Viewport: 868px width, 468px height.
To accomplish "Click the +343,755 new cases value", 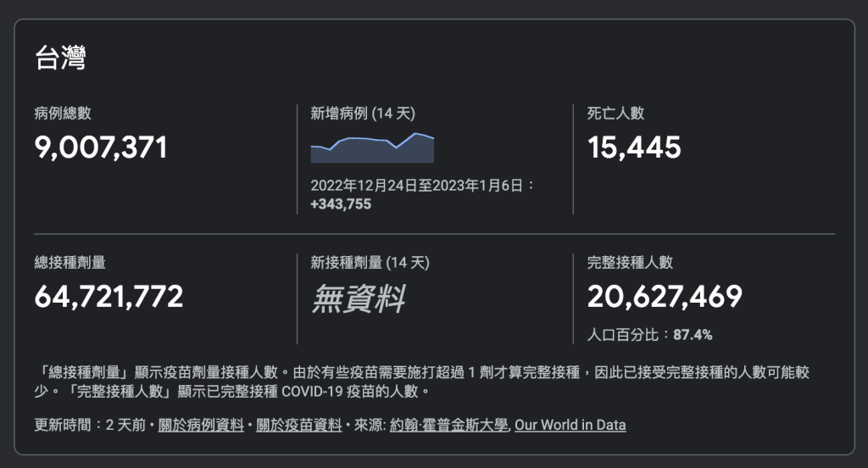I will pos(341,203).
